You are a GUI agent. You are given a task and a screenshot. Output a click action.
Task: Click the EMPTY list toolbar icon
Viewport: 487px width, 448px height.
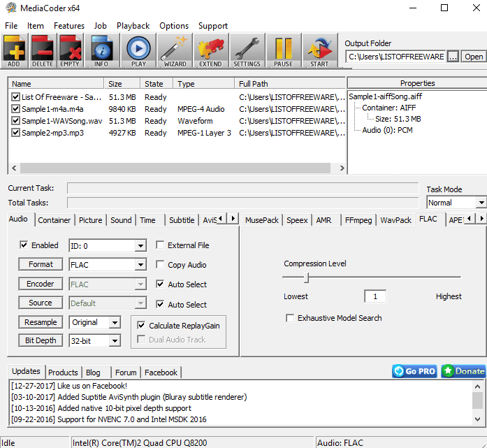tap(70, 51)
